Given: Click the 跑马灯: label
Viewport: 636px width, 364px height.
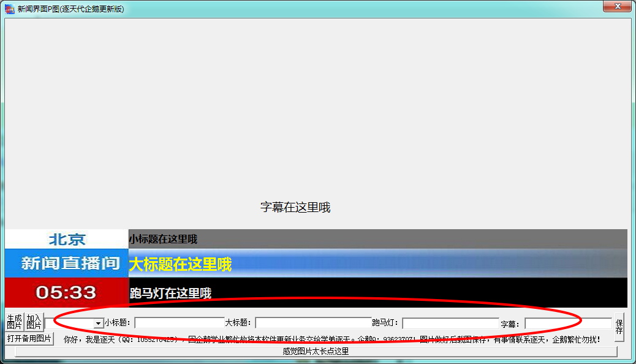Looking at the screenshot, I should (x=385, y=323).
